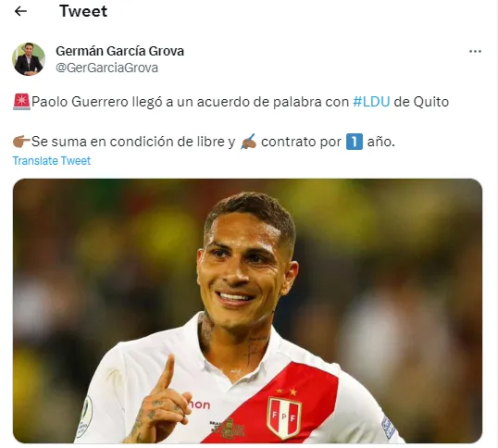Click the FPF crest on the jersey
This screenshot has height=448, width=498.
click(284, 417)
